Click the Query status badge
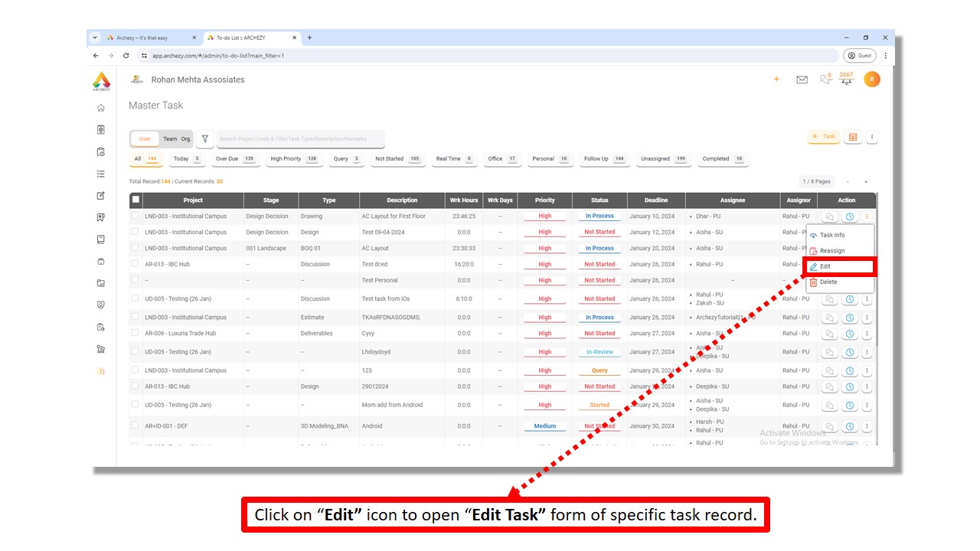980x551 pixels. (x=599, y=370)
